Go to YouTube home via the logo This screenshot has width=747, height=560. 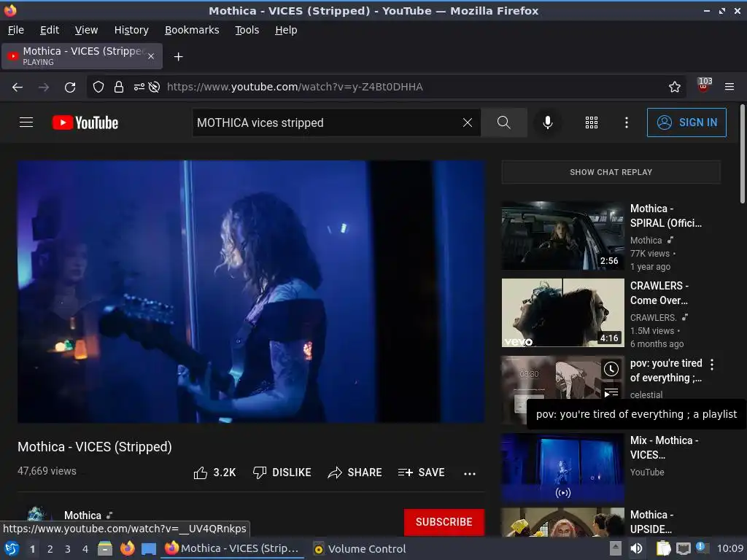click(85, 122)
